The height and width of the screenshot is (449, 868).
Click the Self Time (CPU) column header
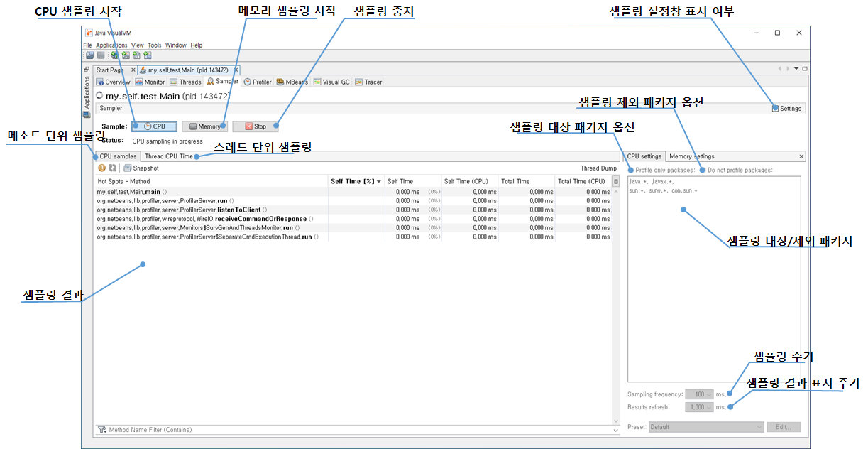tap(469, 181)
